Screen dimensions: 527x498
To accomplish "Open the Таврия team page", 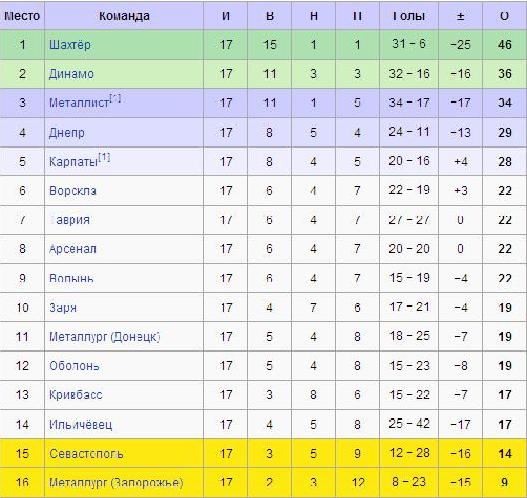I will [x=69, y=220].
